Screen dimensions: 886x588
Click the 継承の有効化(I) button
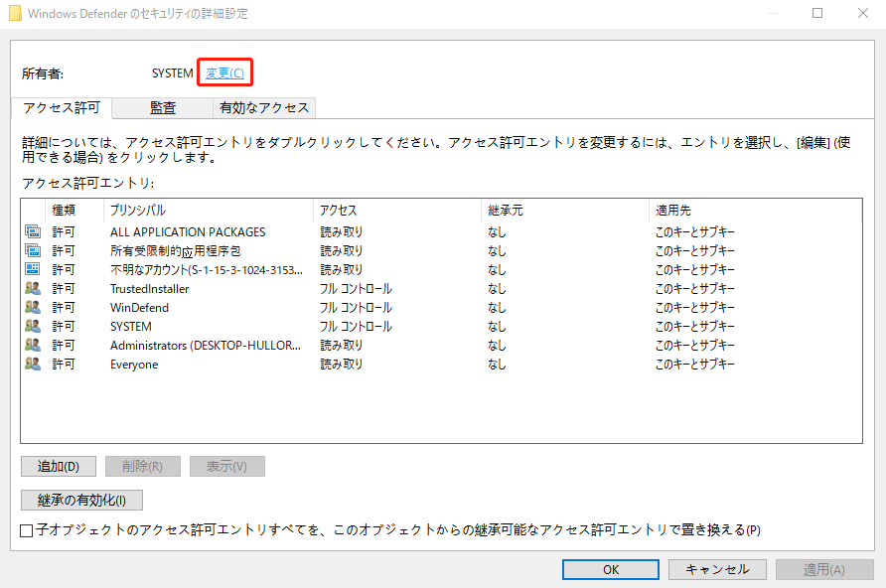81,500
